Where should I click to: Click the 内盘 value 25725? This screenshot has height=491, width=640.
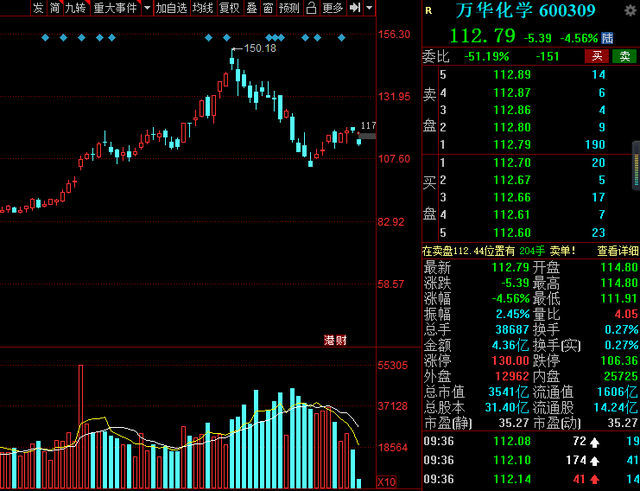coord(620,376)
